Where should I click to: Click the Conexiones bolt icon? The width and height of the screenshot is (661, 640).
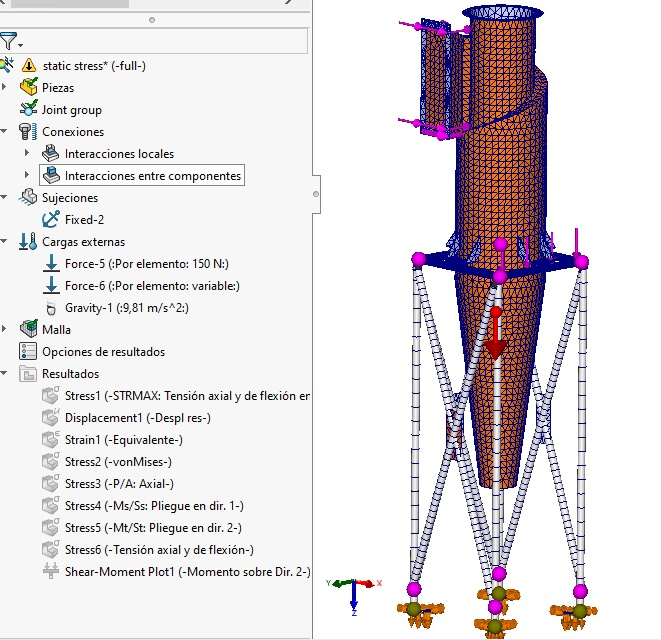(28, 132)
